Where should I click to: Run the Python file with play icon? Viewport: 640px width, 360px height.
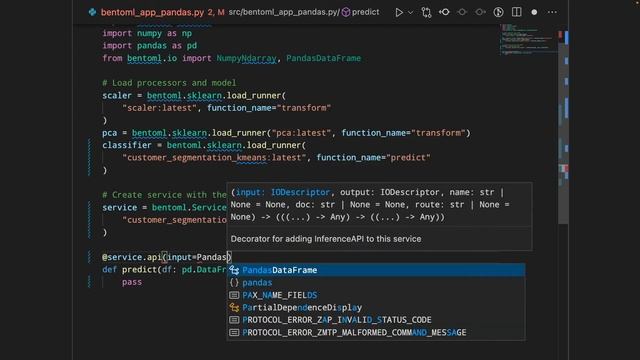click(399, 12)
